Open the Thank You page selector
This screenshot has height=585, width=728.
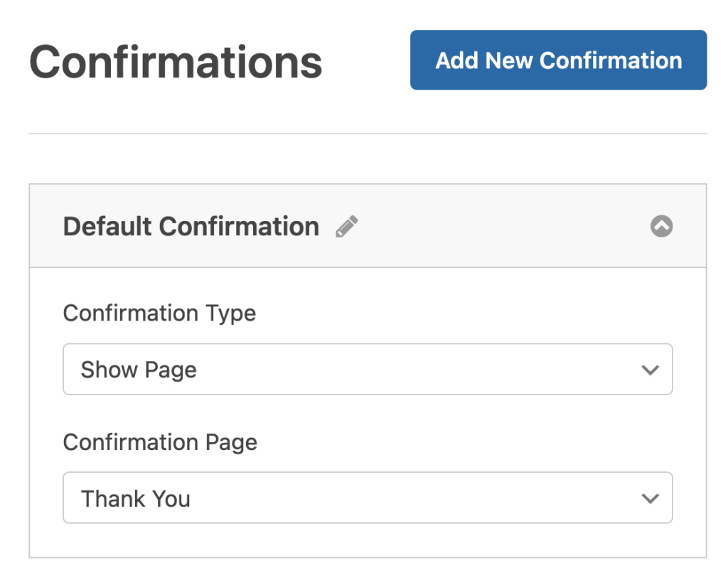tap(368, 498)
